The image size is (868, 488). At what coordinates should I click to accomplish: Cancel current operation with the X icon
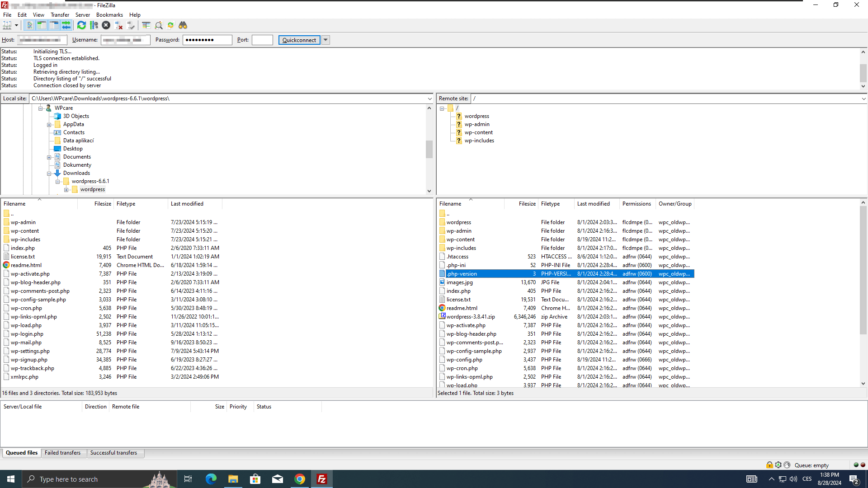click(x=106, y=25)
